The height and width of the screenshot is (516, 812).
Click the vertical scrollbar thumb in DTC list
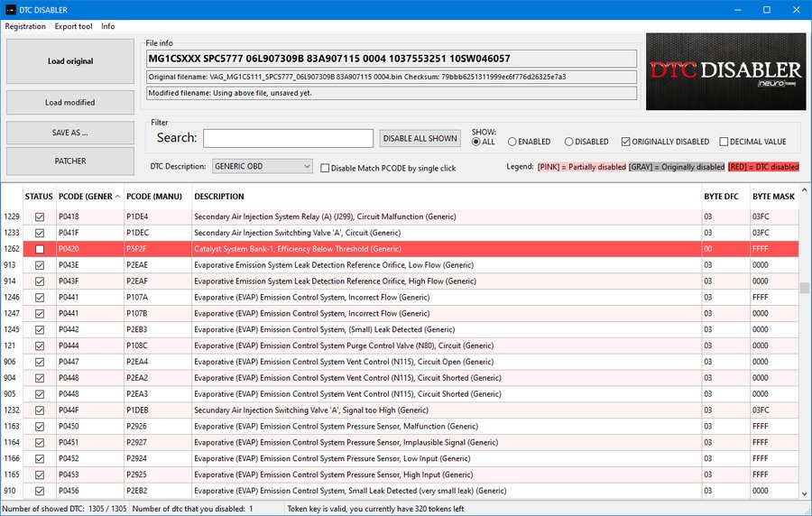[x=804, y=289]
